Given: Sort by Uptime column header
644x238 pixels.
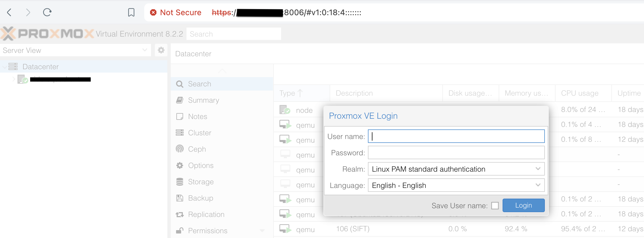Looking at the screenshot, I should (x=628, y=93).
